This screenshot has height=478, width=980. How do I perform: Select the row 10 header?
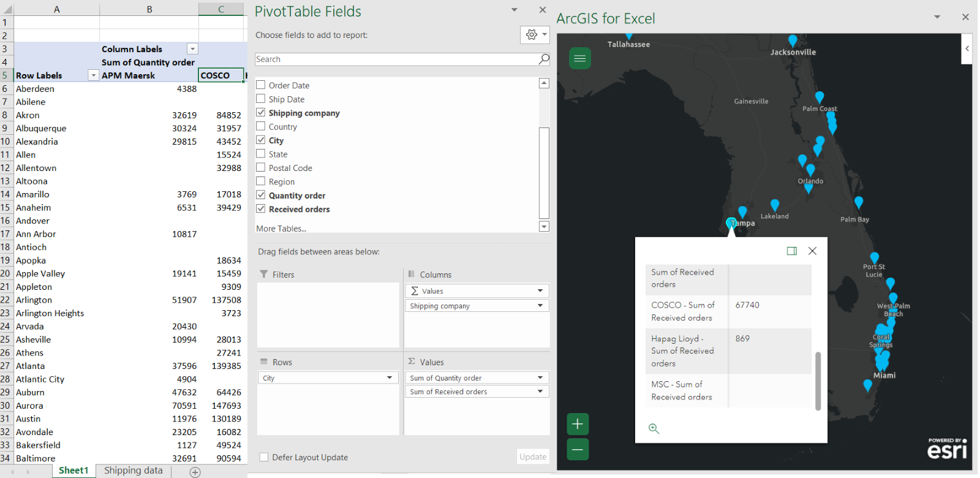pyautogui.click(x=6, y=142)
